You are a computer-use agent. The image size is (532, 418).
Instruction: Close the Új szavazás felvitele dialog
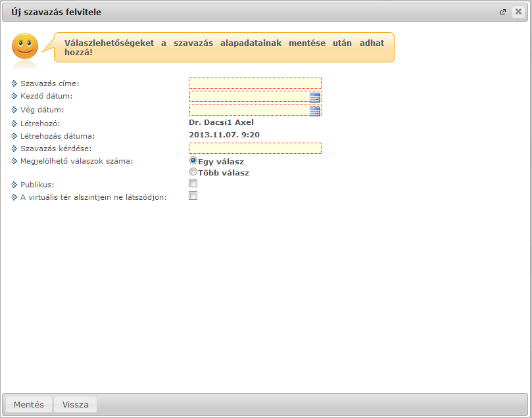pos(518,12)
